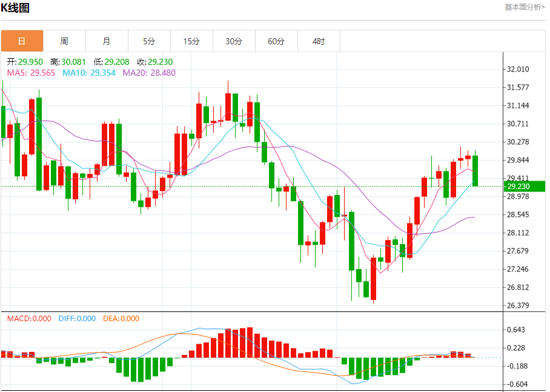Open the 30分 interval tab
This screenshot has width=550, height=392.
[x=234, y=41]
